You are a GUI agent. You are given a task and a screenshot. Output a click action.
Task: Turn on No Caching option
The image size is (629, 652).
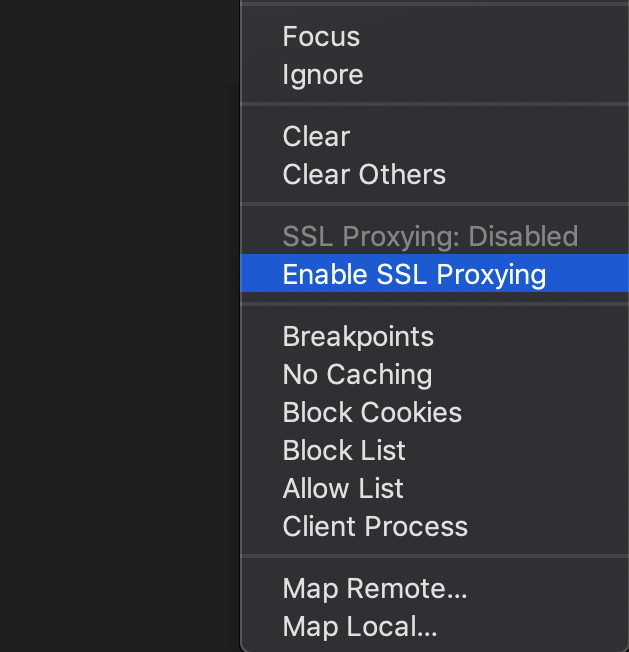click(434, 374)
